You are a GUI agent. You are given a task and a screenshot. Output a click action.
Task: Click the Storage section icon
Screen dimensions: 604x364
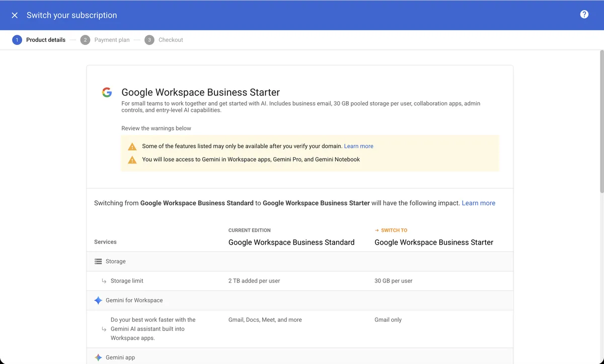point(98,261)
